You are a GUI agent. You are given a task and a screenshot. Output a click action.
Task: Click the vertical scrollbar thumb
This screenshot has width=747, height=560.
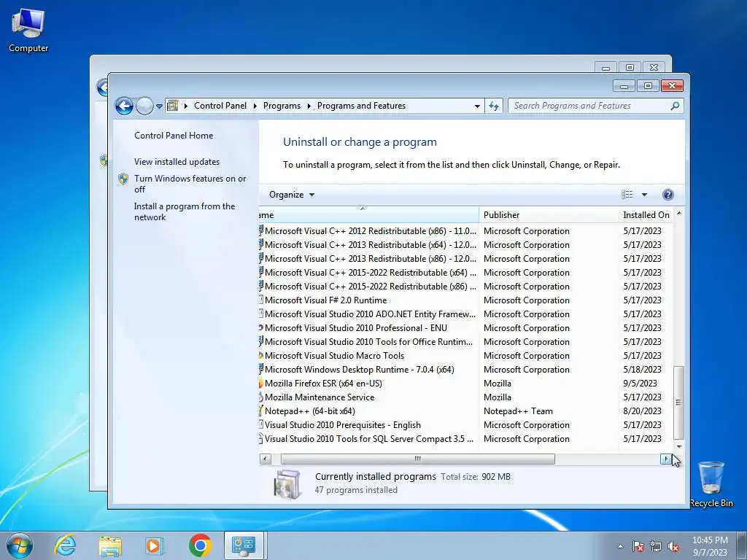(679, 402)
